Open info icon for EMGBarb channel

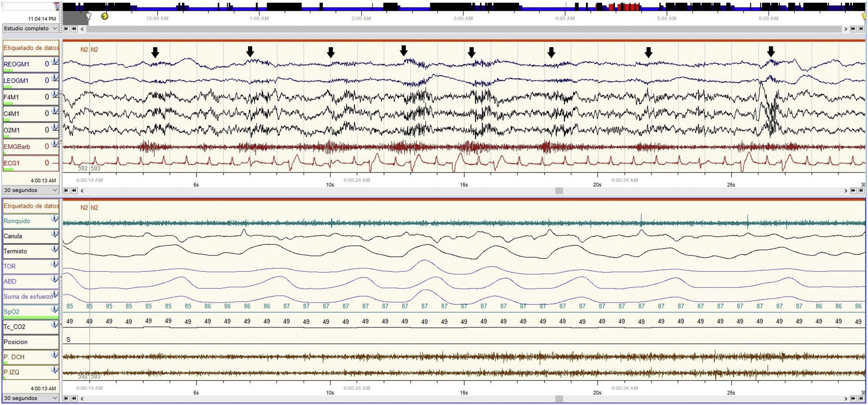pyautogui.click(x=55, y=144)
